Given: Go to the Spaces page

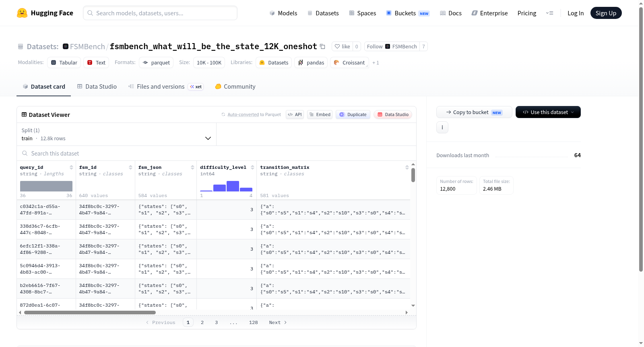Looking at the screenshot, I should click(362, 13).
